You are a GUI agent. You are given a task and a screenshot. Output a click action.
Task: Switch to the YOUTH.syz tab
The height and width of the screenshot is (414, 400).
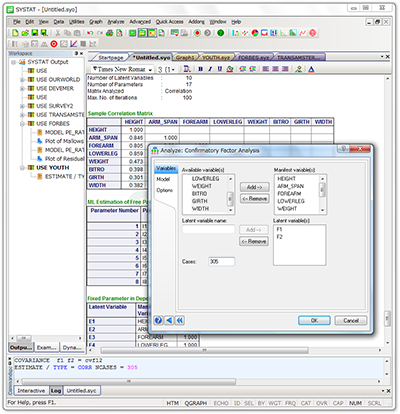(216, 57)
